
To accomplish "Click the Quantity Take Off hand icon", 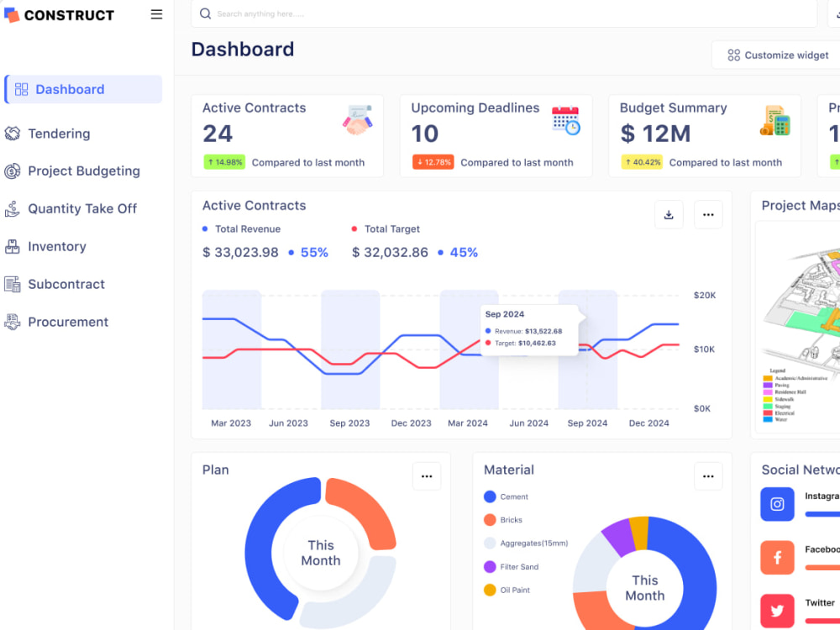I will [x=13, y=208].
